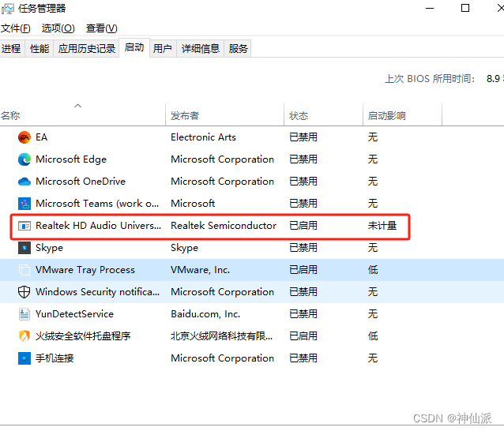Image resolution: width=504 pixels, height=431 pixels.
Task: Switch to the 进程 tab
Action: point(11,49)
